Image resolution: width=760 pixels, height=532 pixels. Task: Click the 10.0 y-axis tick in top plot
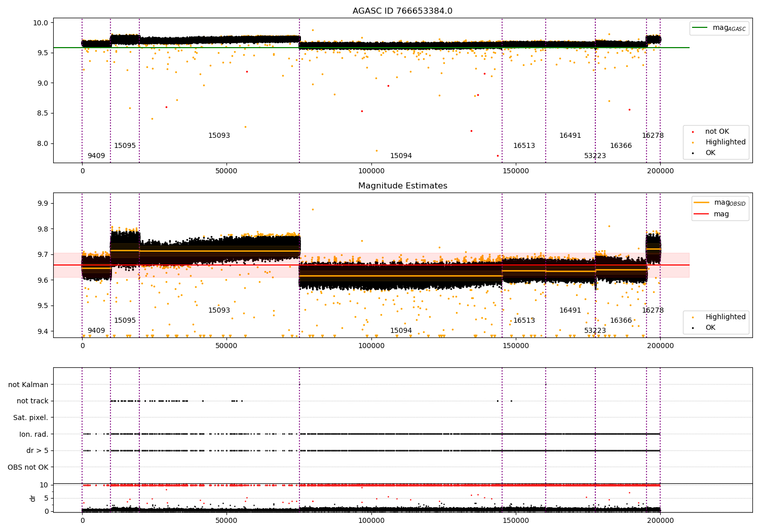coord(41,23)
